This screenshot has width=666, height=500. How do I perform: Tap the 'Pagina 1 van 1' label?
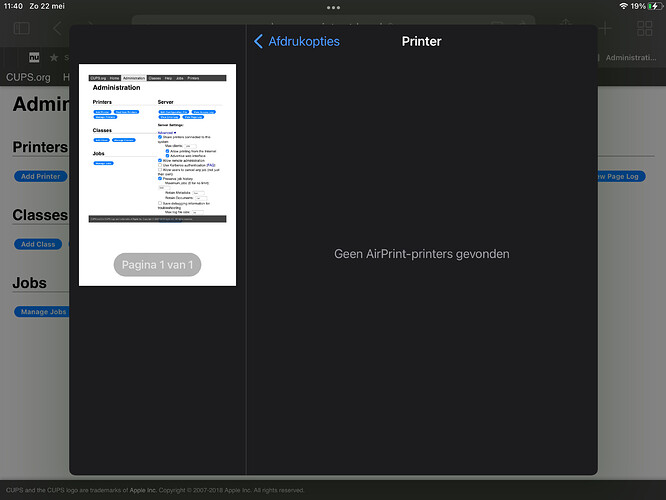pos(157,265)
